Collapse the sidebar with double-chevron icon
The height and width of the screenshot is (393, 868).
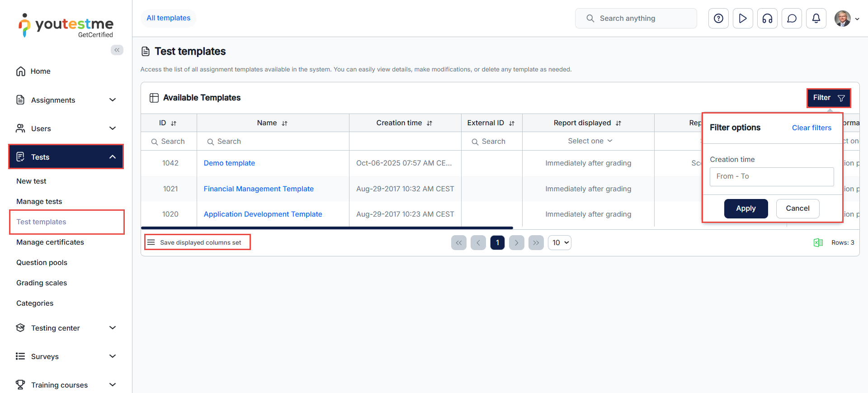(117, 50)
